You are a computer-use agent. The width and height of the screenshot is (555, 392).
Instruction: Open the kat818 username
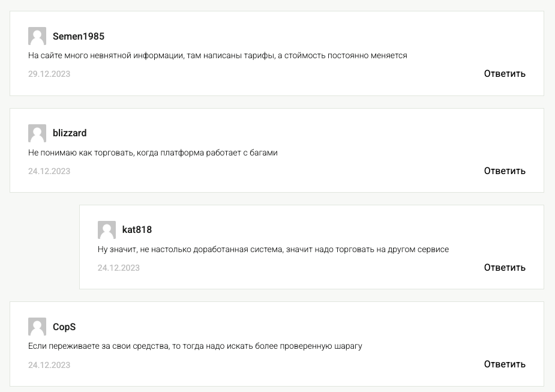pos(137,230)
